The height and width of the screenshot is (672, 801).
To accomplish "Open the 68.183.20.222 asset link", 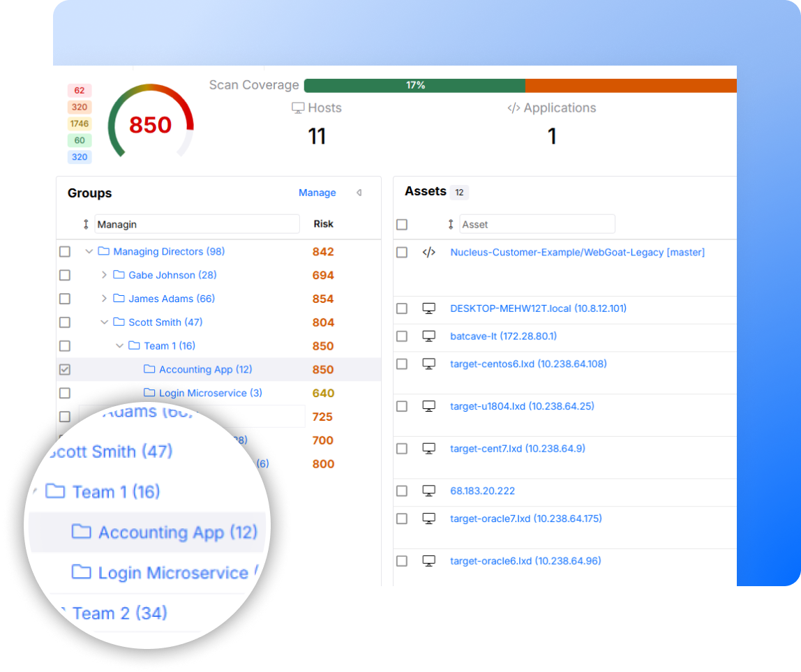I will pos(482,491).
